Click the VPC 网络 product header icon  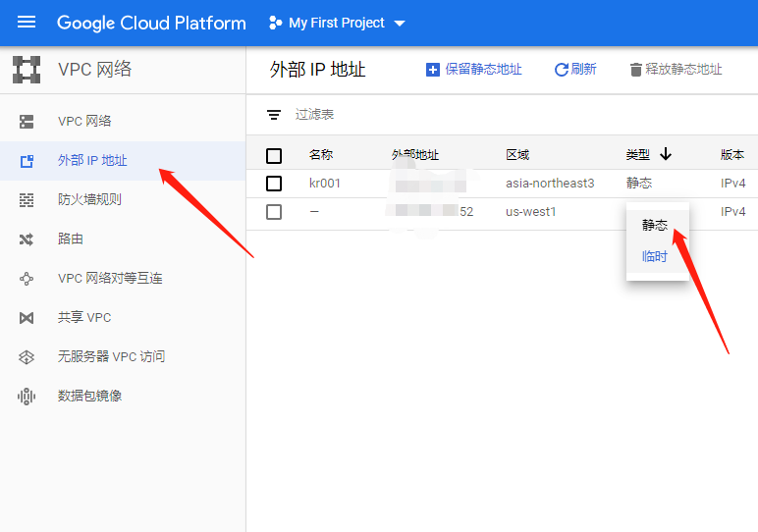click(27, 69)
